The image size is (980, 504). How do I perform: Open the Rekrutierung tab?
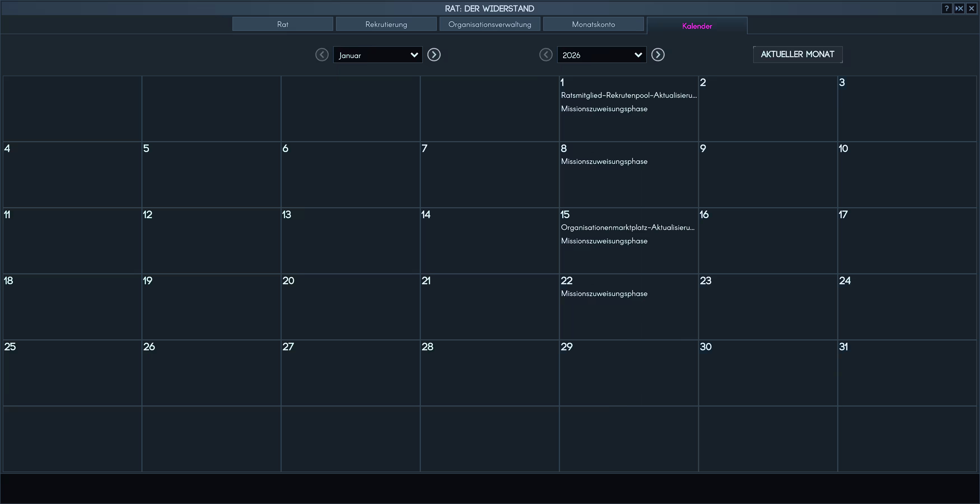pyautogui.click(x=386, y=24)
